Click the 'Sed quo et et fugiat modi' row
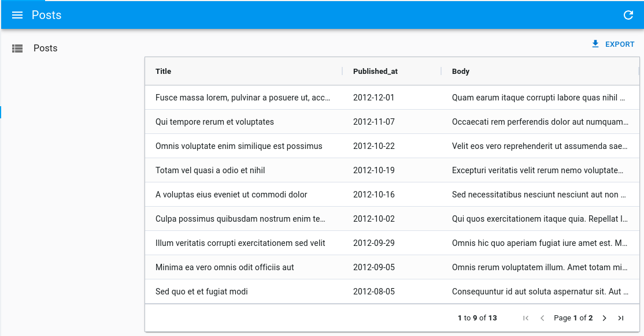644x336 pixels. pyautogui.click(x=202, y=292)
